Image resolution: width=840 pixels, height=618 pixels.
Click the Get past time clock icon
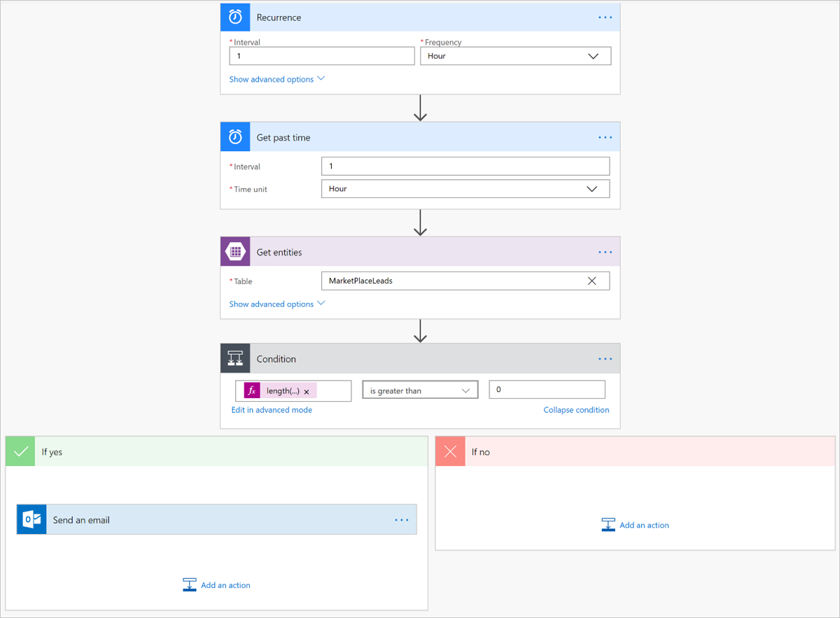point(235,136)
